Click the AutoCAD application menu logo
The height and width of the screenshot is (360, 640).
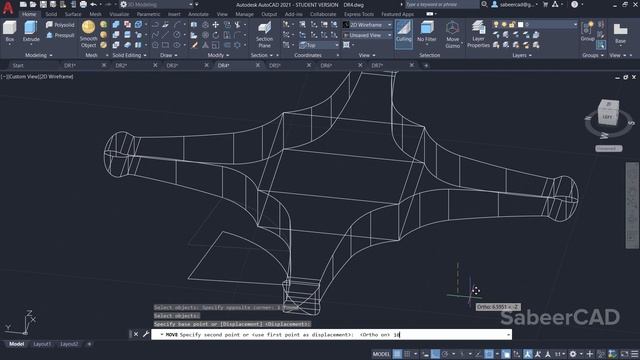(x=7, y=7)
